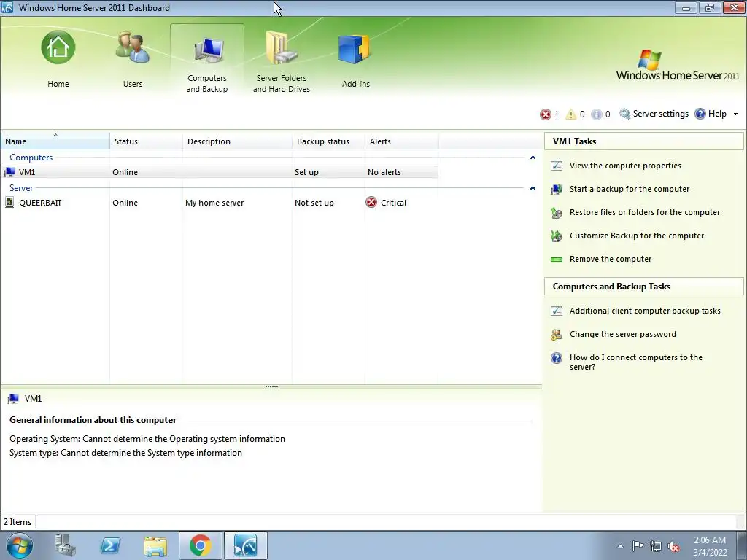Click the network tray icon
Screen dimensions: 747x560
(x=656, y=546)
